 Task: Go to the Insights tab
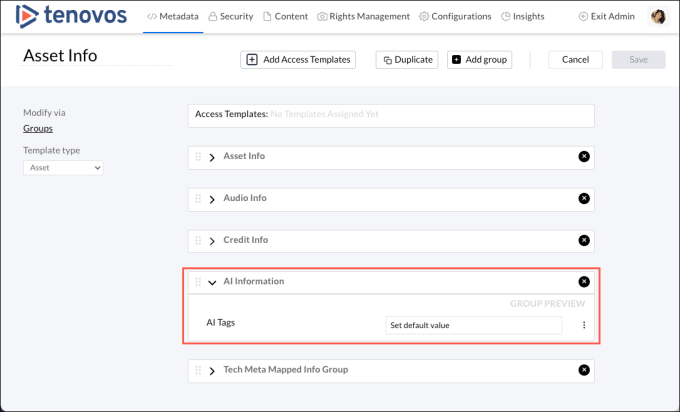pyautogui.click(x=522, y=17)
